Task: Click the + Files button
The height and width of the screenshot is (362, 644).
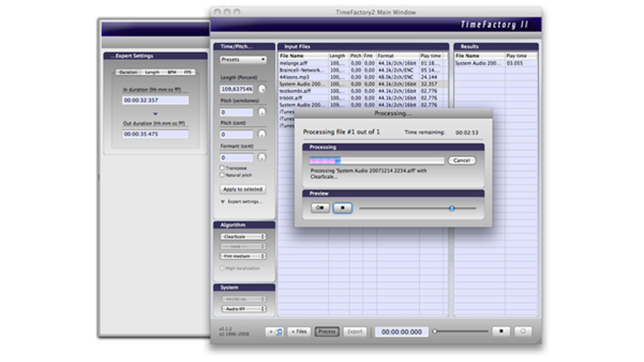Action: [299, 332]
